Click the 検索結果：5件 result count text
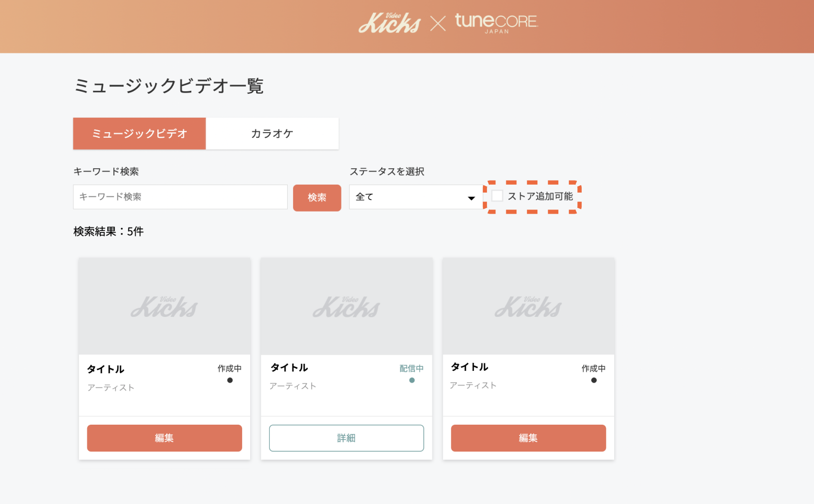This screenshot has height=504, width=814. [108, 232]
